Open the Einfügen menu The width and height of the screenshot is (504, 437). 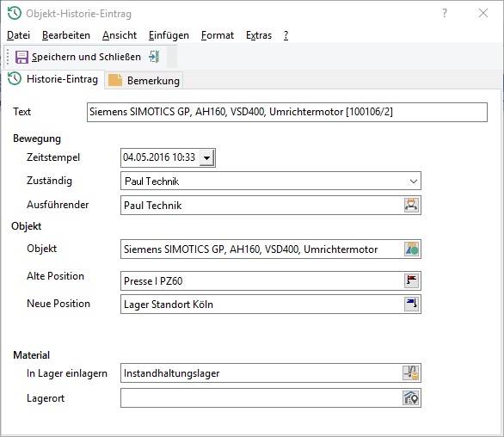coord(169,35)
